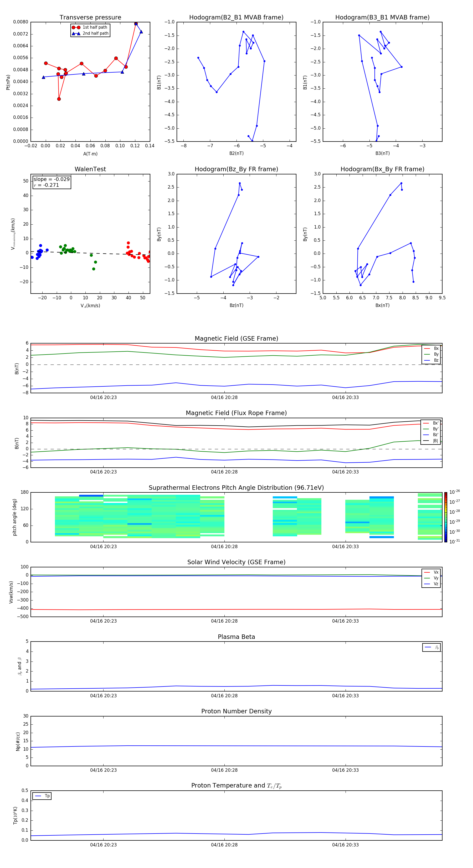
Task: Click the Pt(nPa) axis label
Action: tap(8, 82)
